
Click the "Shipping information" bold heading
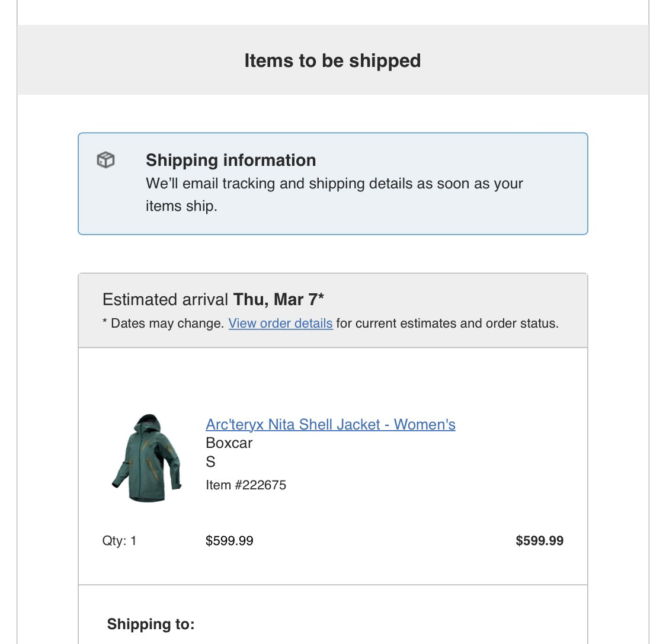(x=230, y=160)
